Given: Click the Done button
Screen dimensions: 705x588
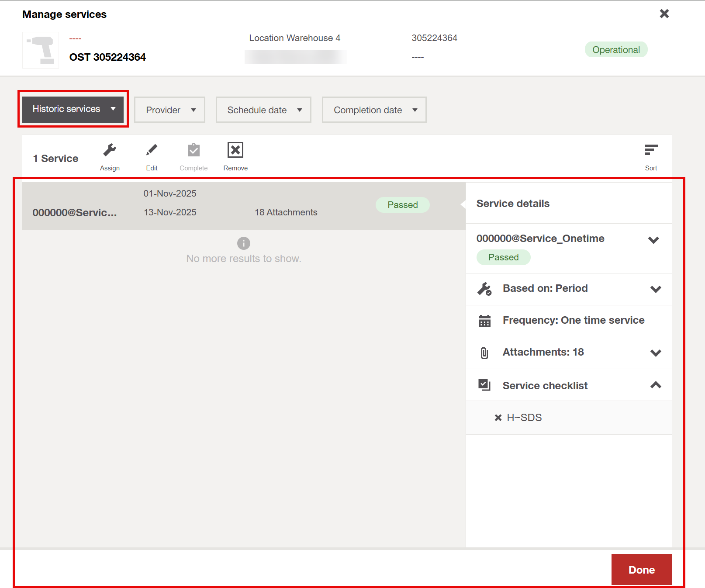Looking at the screenshot, I should click(641, 570).
